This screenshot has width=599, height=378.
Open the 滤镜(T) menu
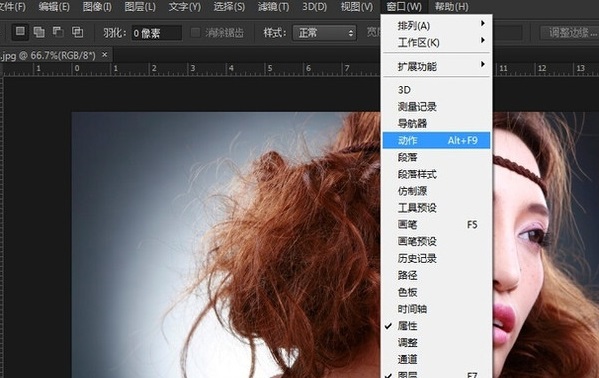(273, 6)
